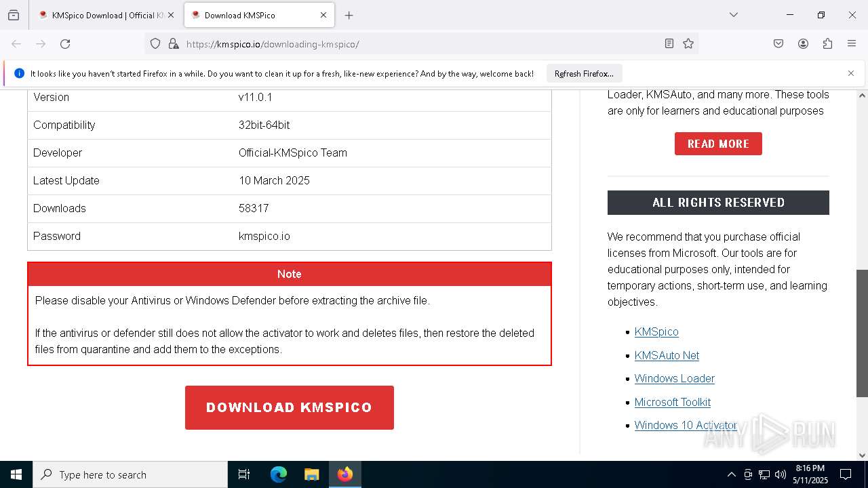
Task: Open the Windows Start menu
Action: 16,474
